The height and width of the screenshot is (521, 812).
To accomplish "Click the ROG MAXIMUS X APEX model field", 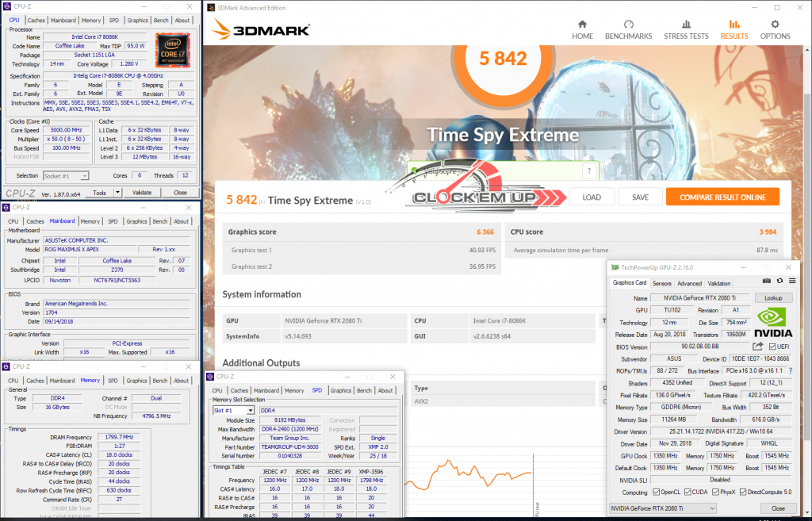I will (90, 249).
